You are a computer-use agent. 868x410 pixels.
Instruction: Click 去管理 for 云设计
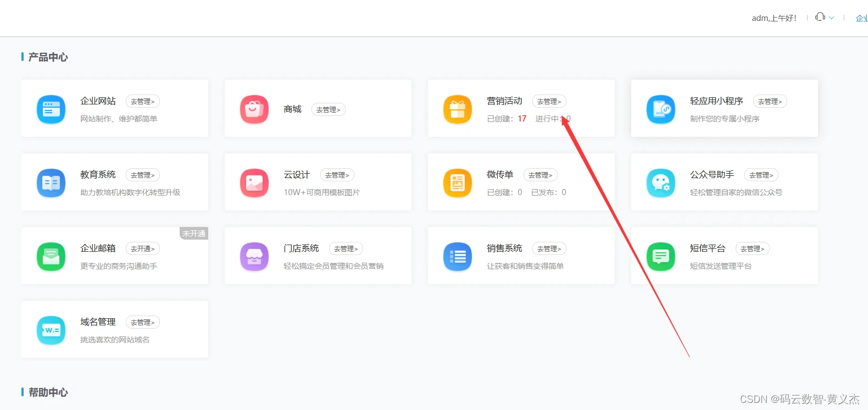pos(337,175)
